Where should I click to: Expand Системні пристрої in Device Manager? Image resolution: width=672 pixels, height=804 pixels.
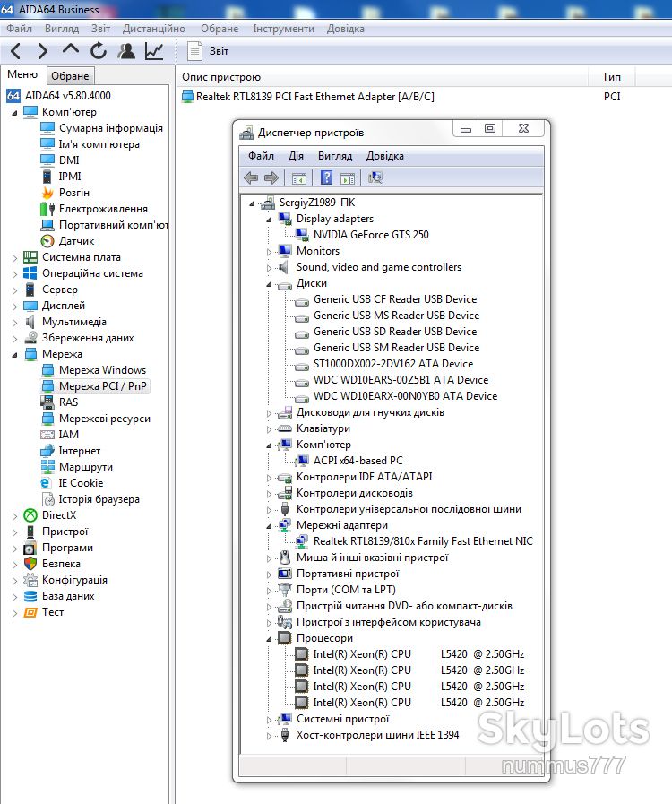coord(269,720)
